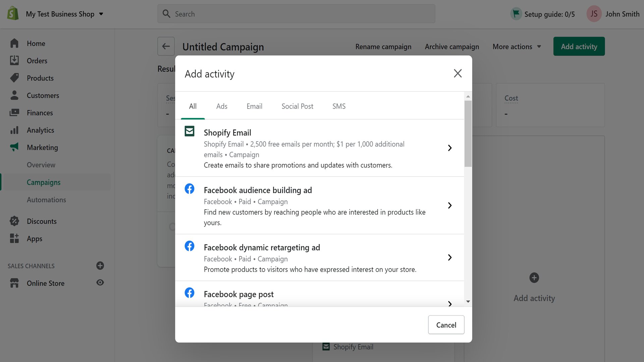
Task: Open the Campaigns menu item
Action: pyautogui.click(x=43, y=182)
